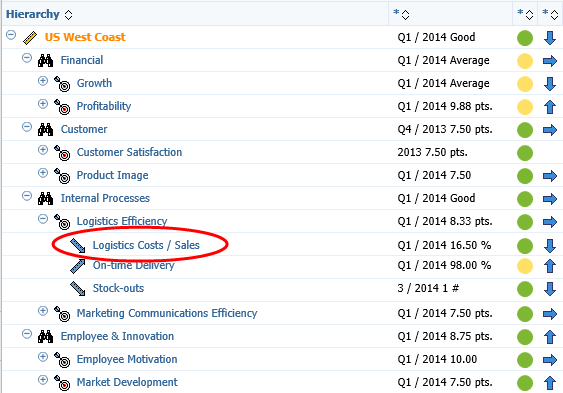
Task: Click the target icon beside Growth
Action: (62, 84)
